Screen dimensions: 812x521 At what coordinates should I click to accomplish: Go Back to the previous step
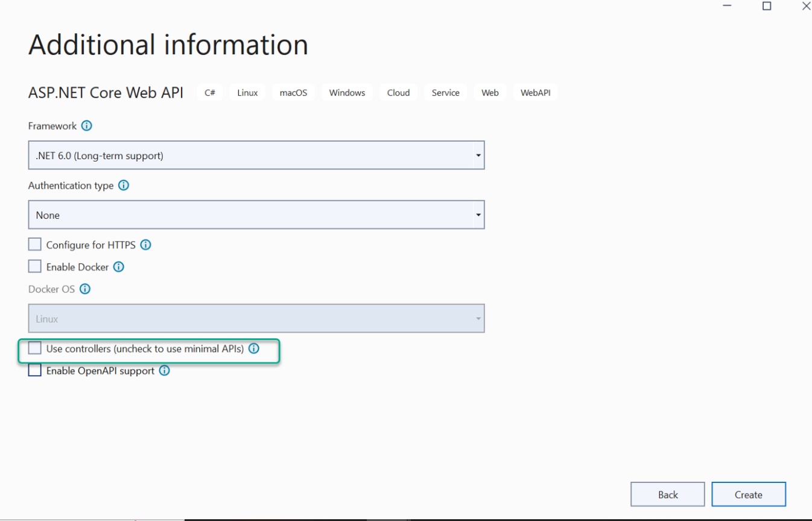pos(667,494)
